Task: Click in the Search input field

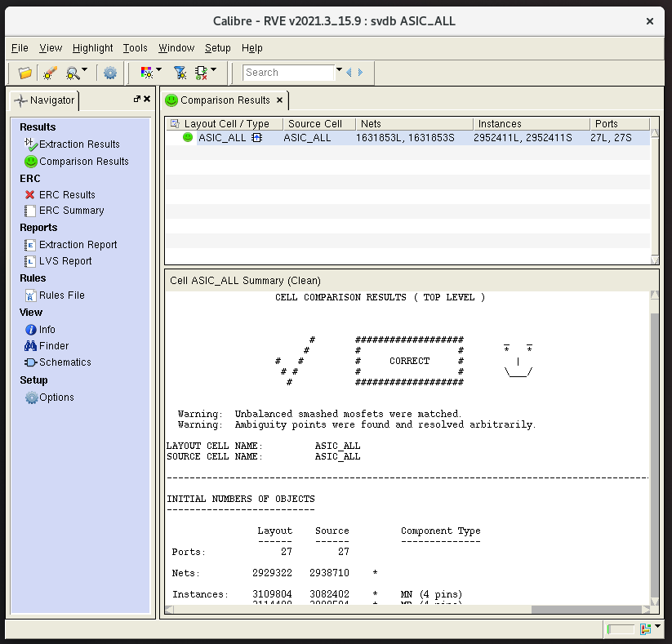Action: pyautogui.click(x=288, y=73)
